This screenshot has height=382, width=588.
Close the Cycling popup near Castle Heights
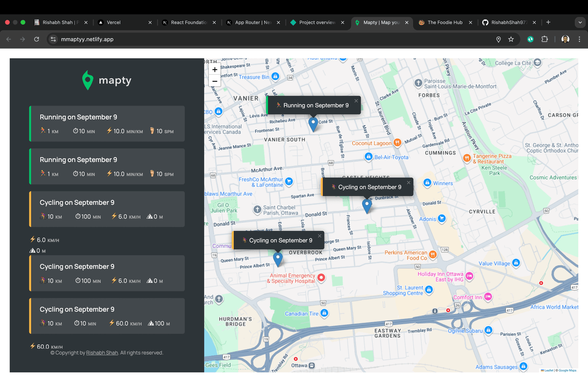click(409, 183)
